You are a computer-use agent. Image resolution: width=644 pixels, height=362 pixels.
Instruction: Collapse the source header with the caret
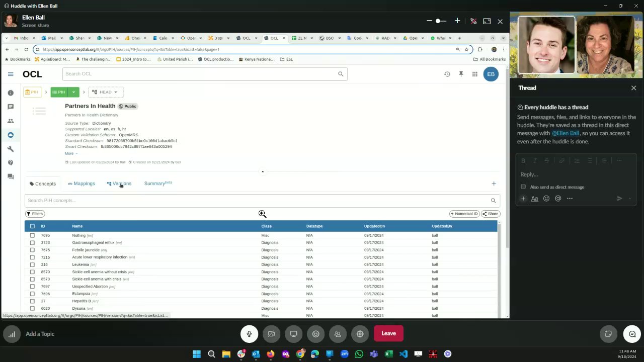262,171
